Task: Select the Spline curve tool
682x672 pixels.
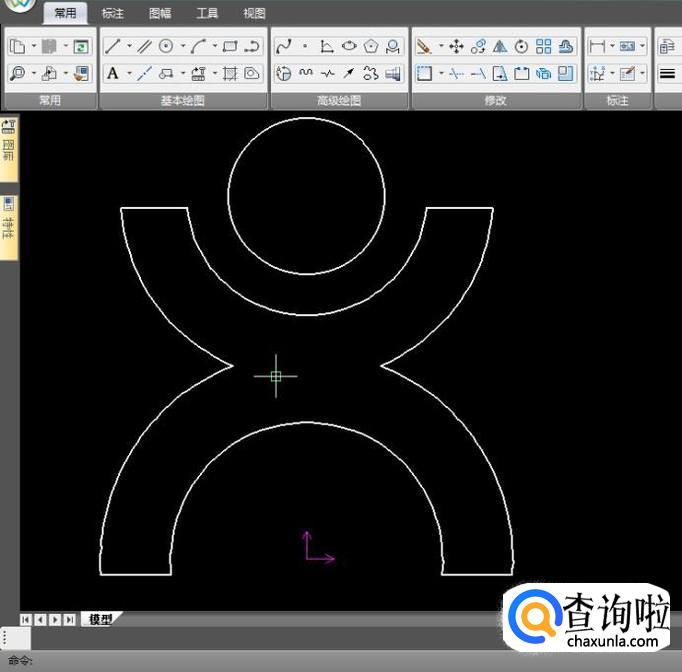Action: click(283, 46)
